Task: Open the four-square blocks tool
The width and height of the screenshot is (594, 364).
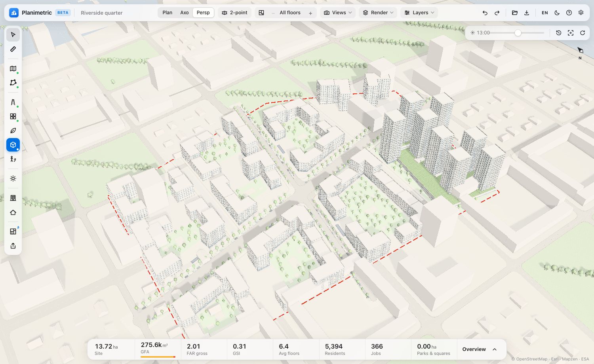Action: pos(13,116)
